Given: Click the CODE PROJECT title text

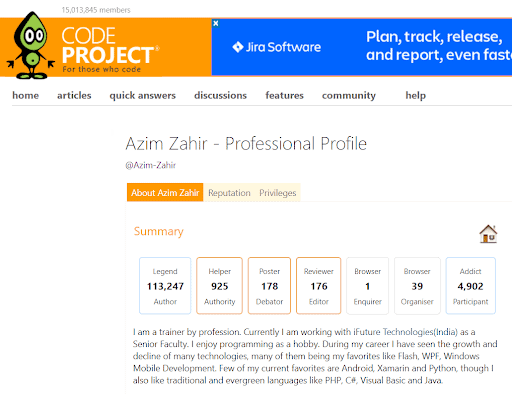Looking at the screenshot, I should tap(108, 46).
